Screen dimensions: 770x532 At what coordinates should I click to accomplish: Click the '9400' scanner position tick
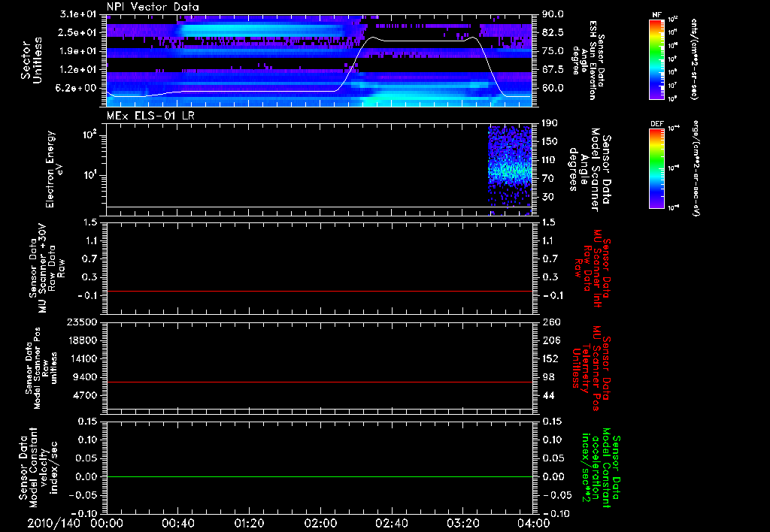point(84,377)
